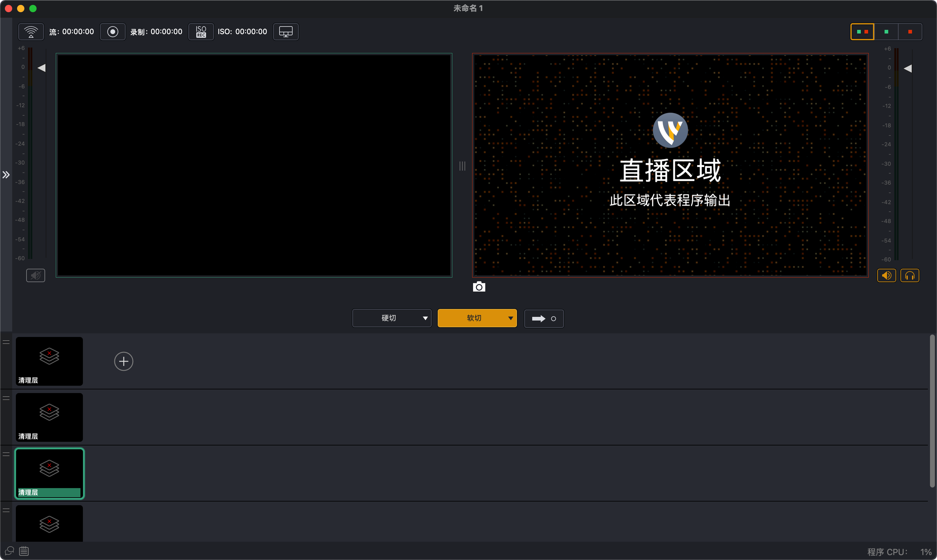Open the calendar list icon at bottom
Image resolution: width=937 pixels, height=560 pixels.
24,551
